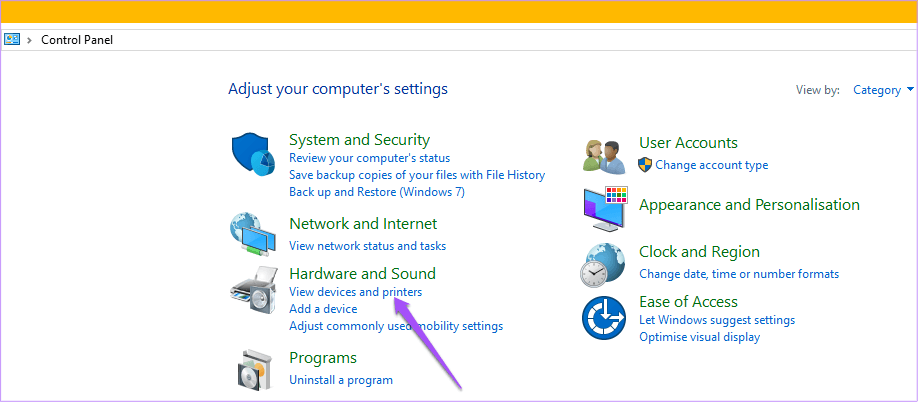918x402 pixels.
Task: Click the Control Panel breadcrumb
Action: pyautogui.click(x=77, y=40)
